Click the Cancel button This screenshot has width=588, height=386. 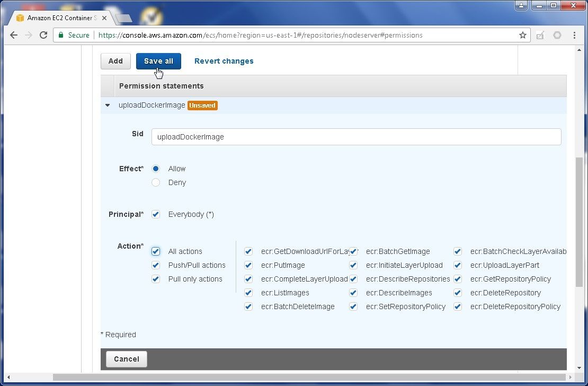click(127, 359)
